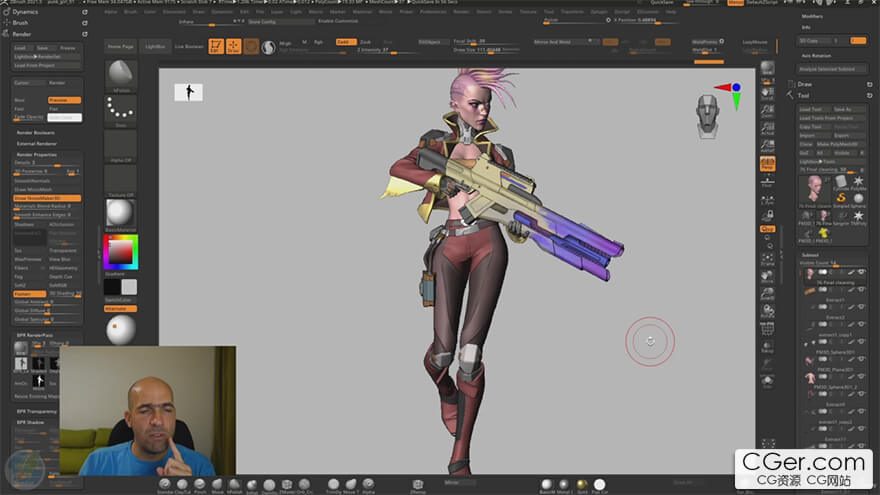Image resolution: width=880 pixels, height=495 pixels.
Task: Open the Document menu
Action: point(174,11)
